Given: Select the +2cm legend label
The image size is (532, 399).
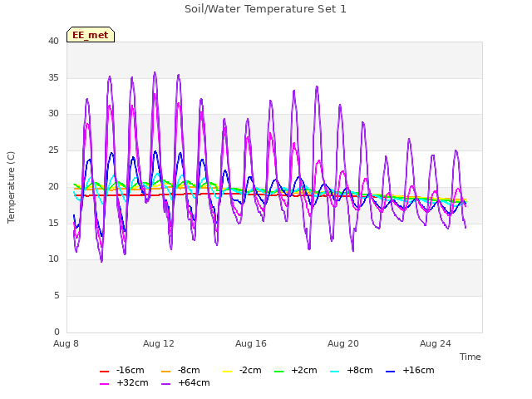Looking at the screenshot, I should [304, 370].
